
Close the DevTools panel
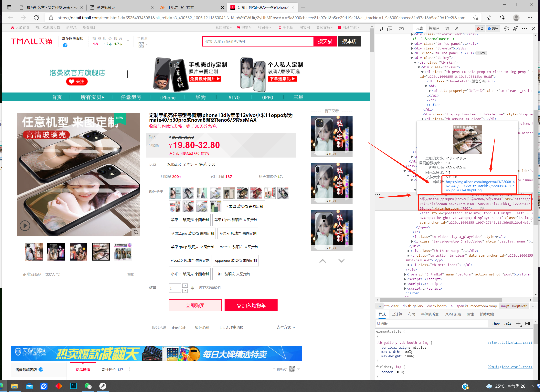[x=533, y=29]
